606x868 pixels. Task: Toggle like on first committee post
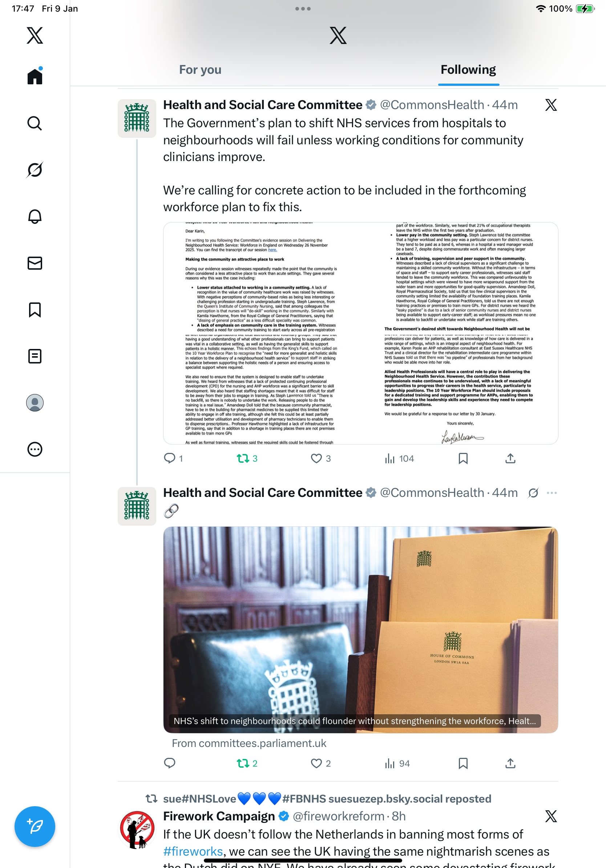point(320,459)
